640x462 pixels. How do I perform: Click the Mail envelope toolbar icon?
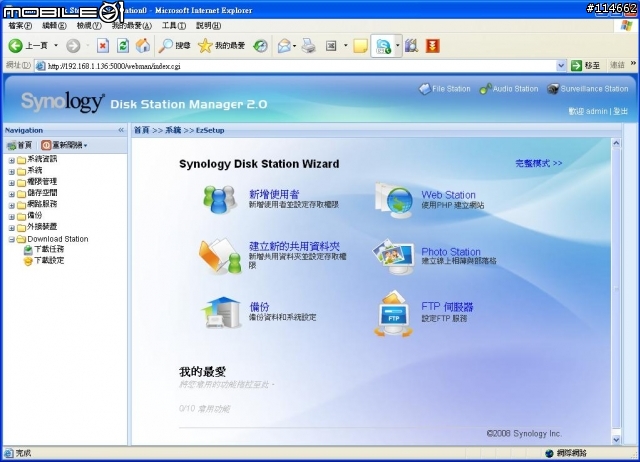pyautogui.click(x=284, y=46)
